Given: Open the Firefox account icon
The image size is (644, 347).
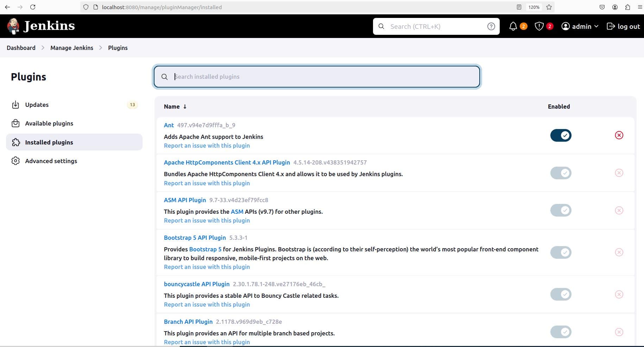Looking at the screenshot, I should [x=615, y=7].
